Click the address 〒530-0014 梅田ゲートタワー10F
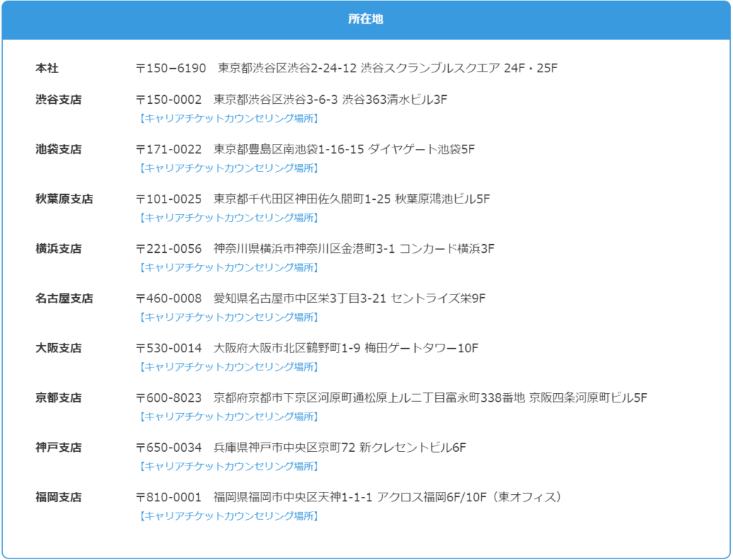 (x=307, y=348)
